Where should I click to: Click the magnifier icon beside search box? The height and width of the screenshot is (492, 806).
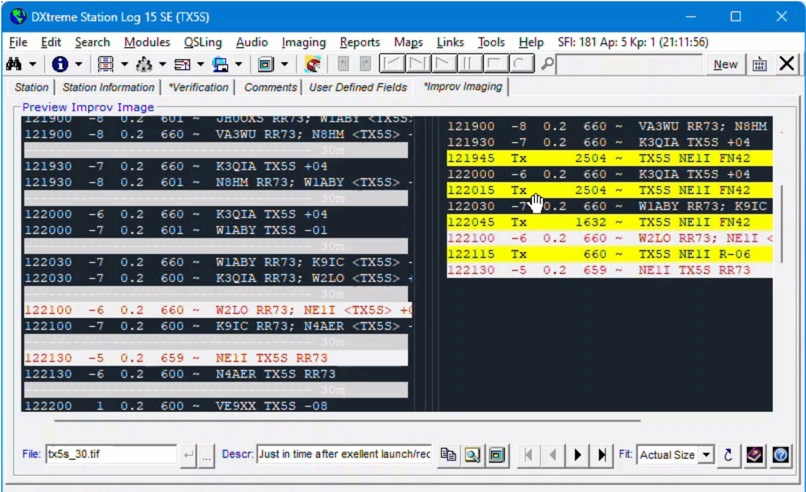click(547, 64)
